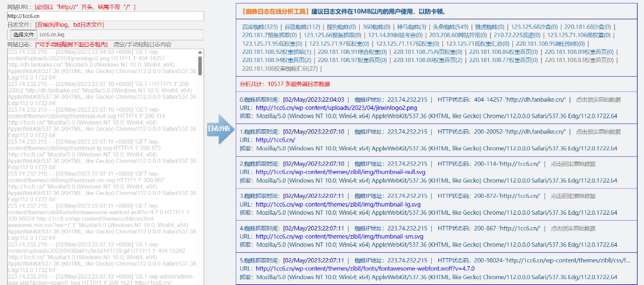Select the 220.181.108.97权重首页(0) link
The height and width of the screenshot is (285, 644).
(x=352, y=60)
